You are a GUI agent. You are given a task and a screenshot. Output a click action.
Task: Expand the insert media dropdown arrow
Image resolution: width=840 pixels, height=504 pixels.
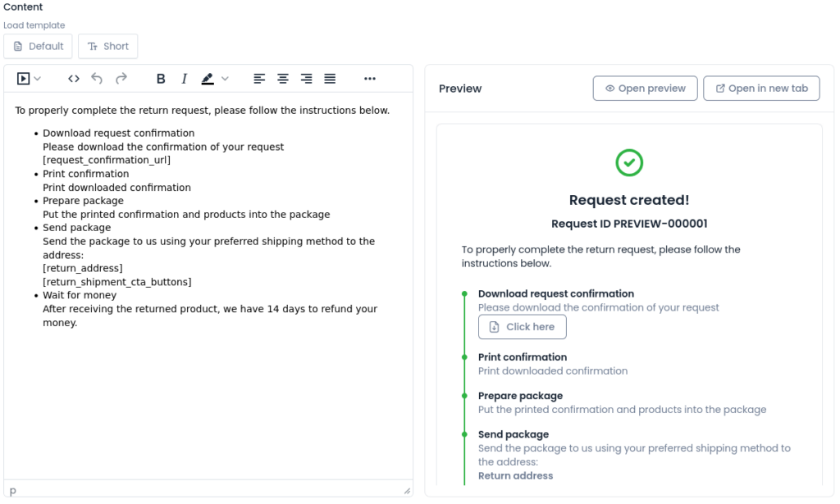(x=38, y=79)
